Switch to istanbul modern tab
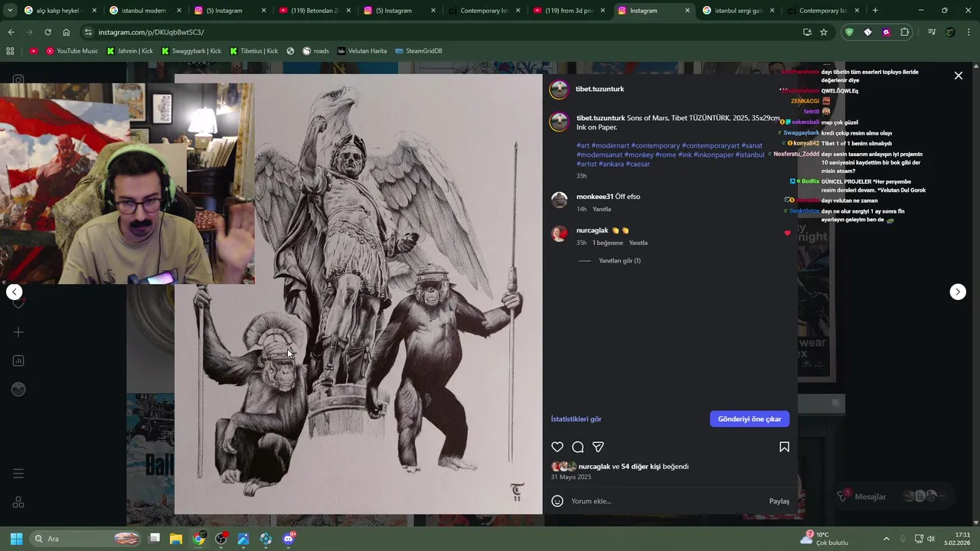Viewport: 980px width, 551px height. [x=142, y=11]
